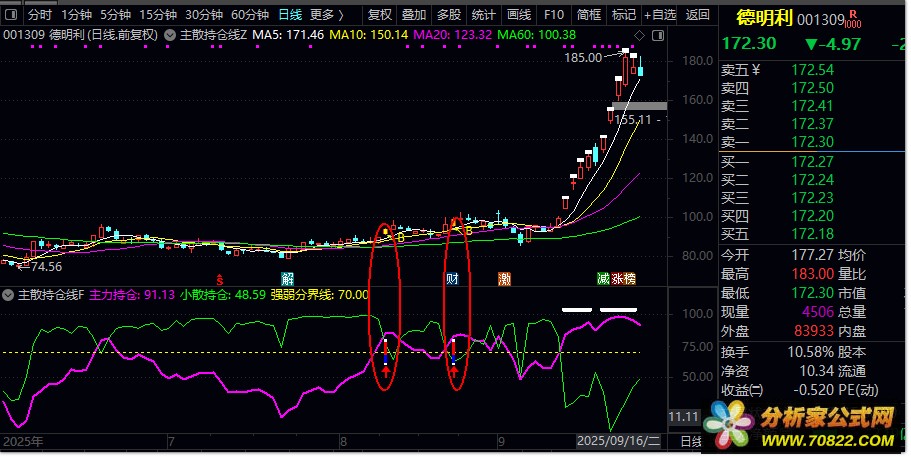The image size is (911, 457).
Task: Click the 激 event marker
Action: [504, 279]
